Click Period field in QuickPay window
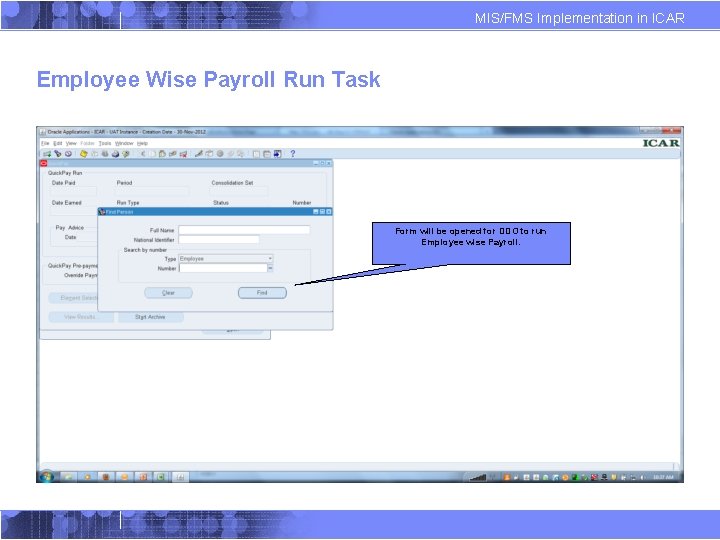The image size is (720, 540). tap(152, 191)
